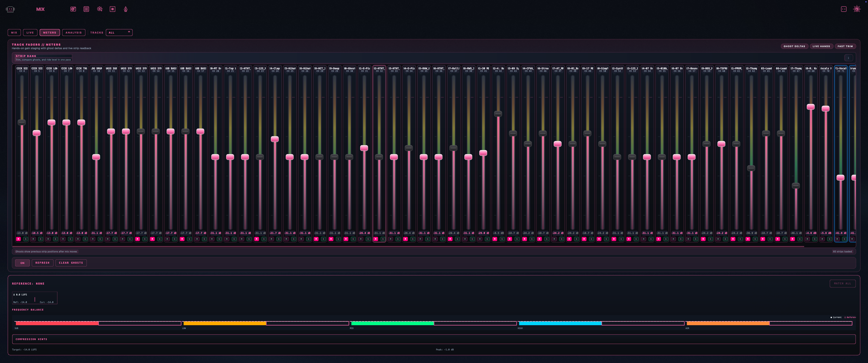868x363 pixels.
Task: Click the CH 31 E-Piano fader handle
Action: pos(364,148)
